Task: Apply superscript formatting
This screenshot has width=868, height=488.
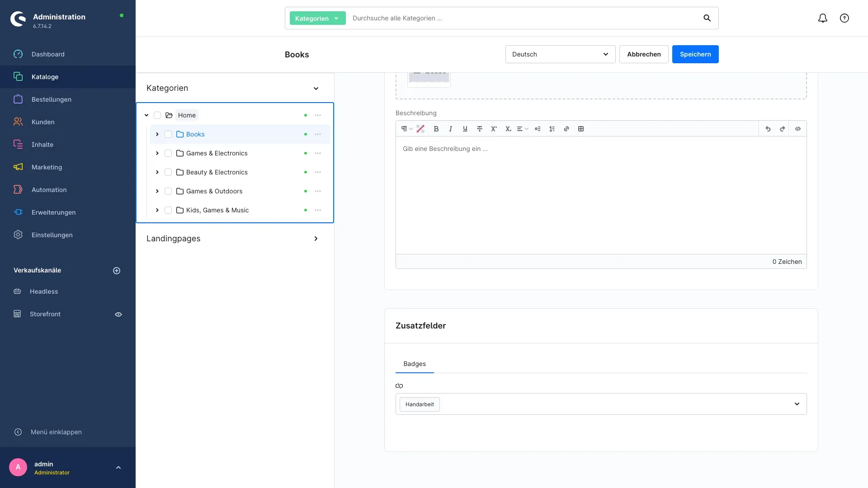Action: pyautogui.click(x=494, y=129)
